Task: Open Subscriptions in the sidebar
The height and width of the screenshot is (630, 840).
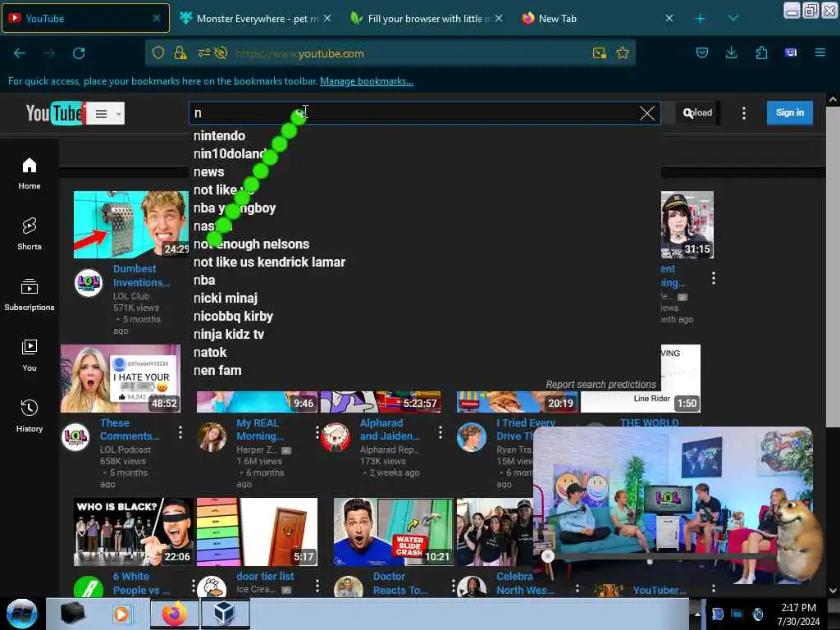Action: tap(30, 294)
